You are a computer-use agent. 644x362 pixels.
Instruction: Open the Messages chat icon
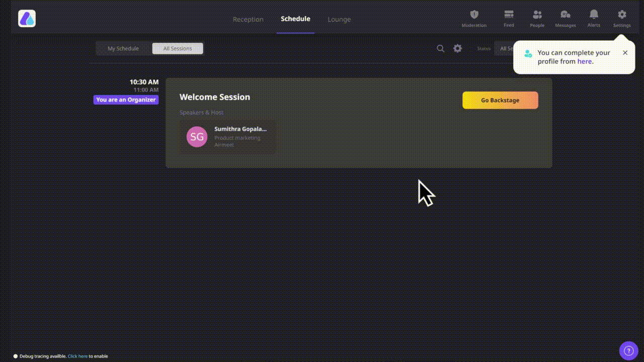point(566,15)
